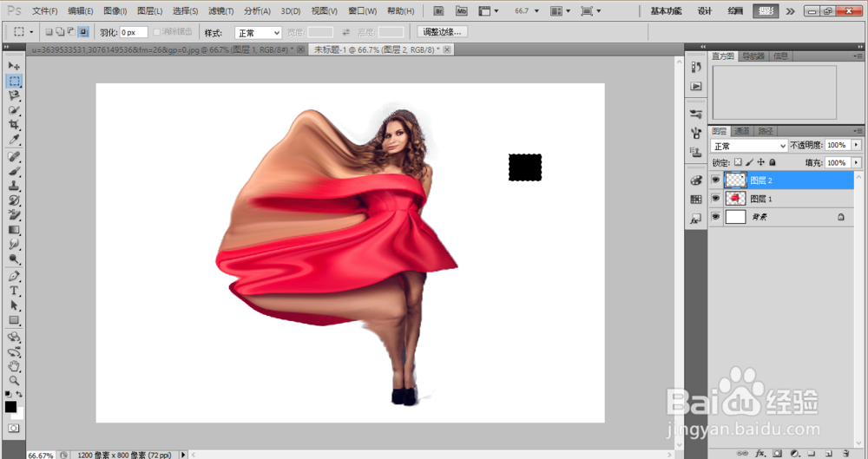Open the Swatches panel grid icon
The image size is (868, 459).
[696, 200]
